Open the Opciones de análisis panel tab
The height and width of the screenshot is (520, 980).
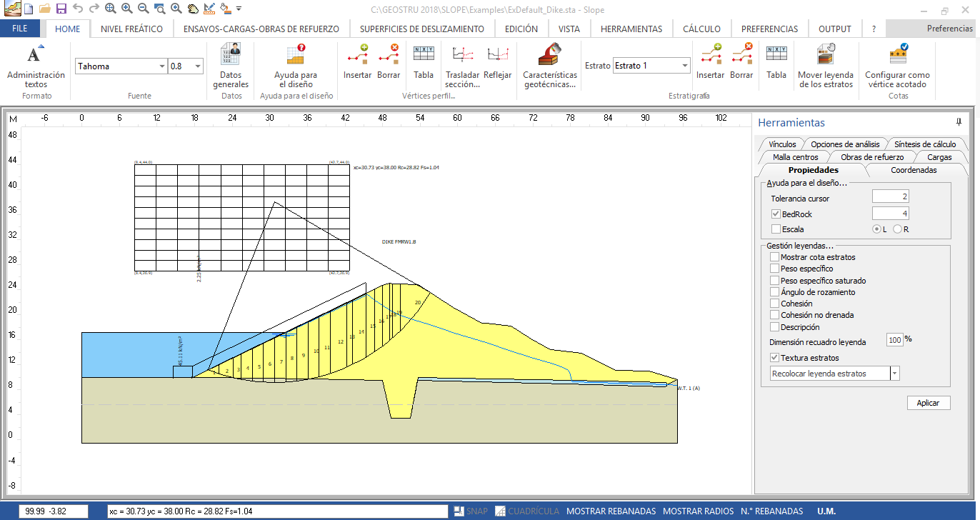pyautogui.click(x=845, y=144)
